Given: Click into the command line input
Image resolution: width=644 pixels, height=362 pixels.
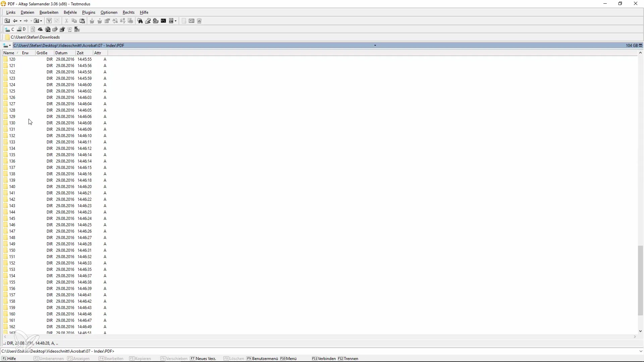Looking at the screenshot, I should 376,351.
